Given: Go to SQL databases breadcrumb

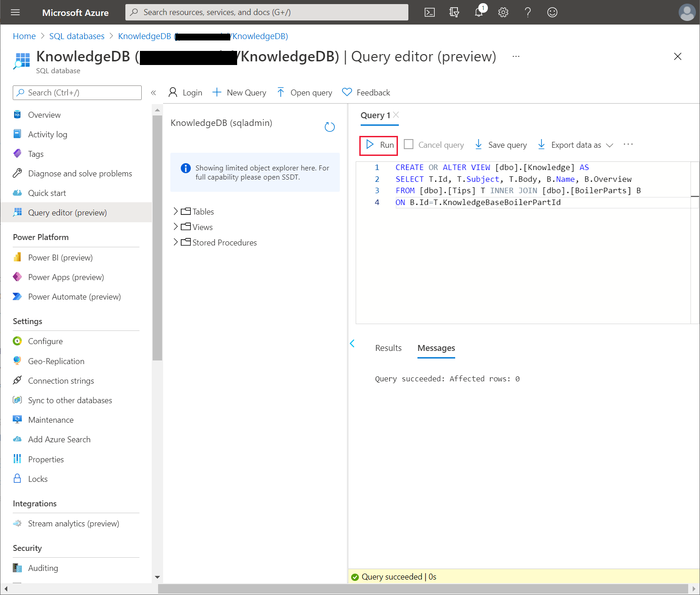Looking at the screenshot, I should coord(77,36).
